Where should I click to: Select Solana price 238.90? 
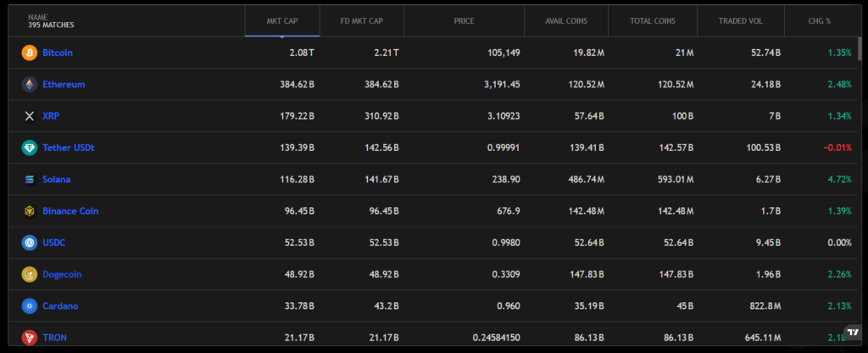tap(507, 179)
